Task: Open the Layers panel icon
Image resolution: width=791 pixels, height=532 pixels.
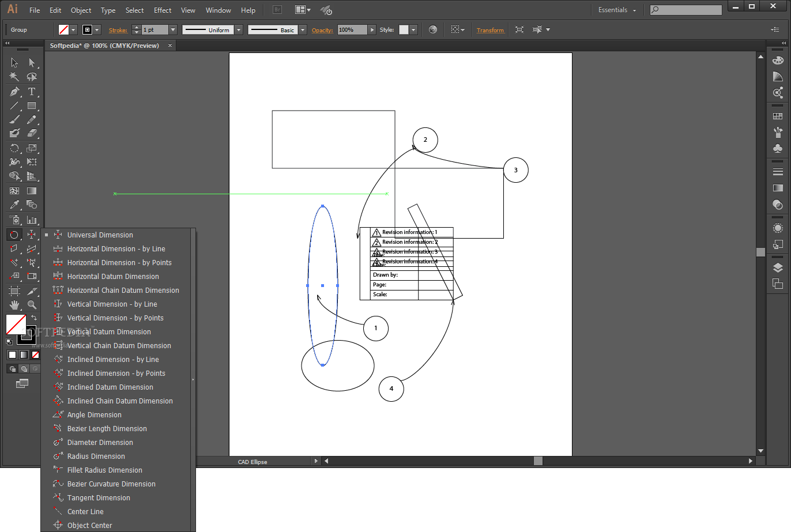Action: click(778, 267)
